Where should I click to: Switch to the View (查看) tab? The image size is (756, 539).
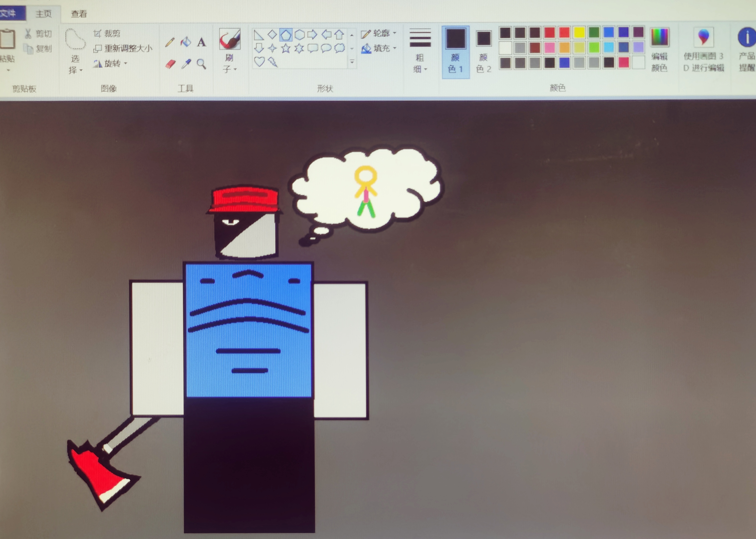point(79,14)
